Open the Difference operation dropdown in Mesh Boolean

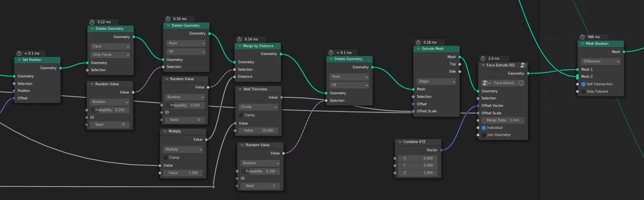point(601,61)
